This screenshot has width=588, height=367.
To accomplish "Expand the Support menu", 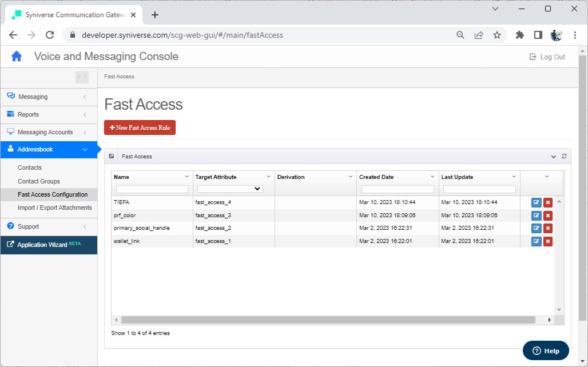I will 49,226.
